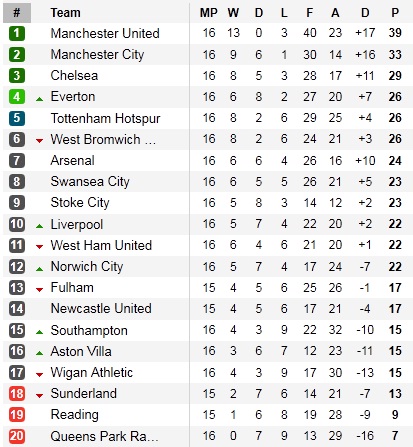The image size is (413, 447).
Task: Select the Arsenal team row
Action: [x=208, y=161]
